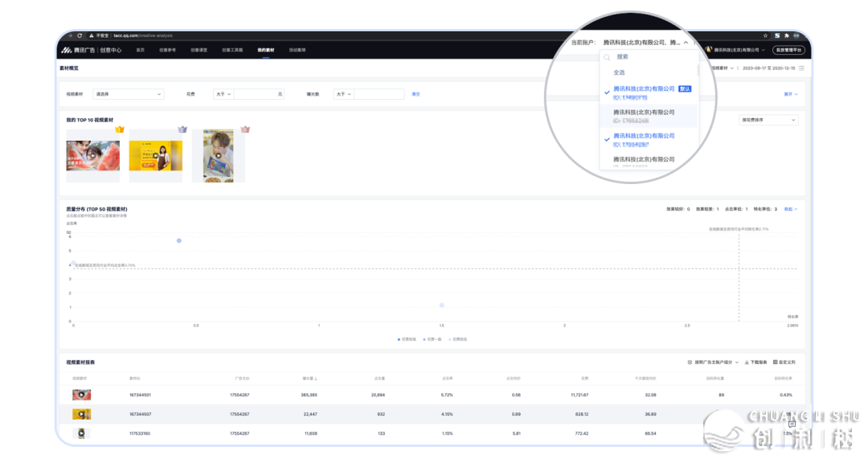Click the 投放管理平台 button
The image size is (868, 459).
[x=787, y=50]
